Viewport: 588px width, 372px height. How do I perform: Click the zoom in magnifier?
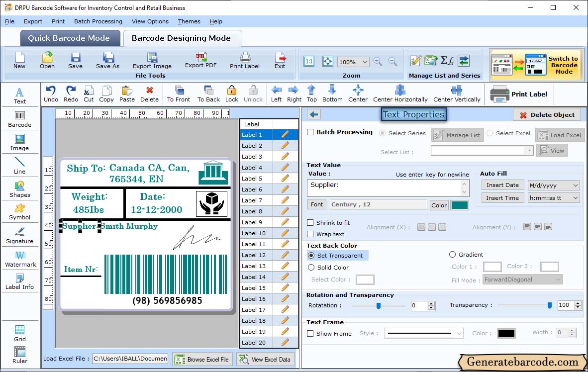click(x=378, y=62)
